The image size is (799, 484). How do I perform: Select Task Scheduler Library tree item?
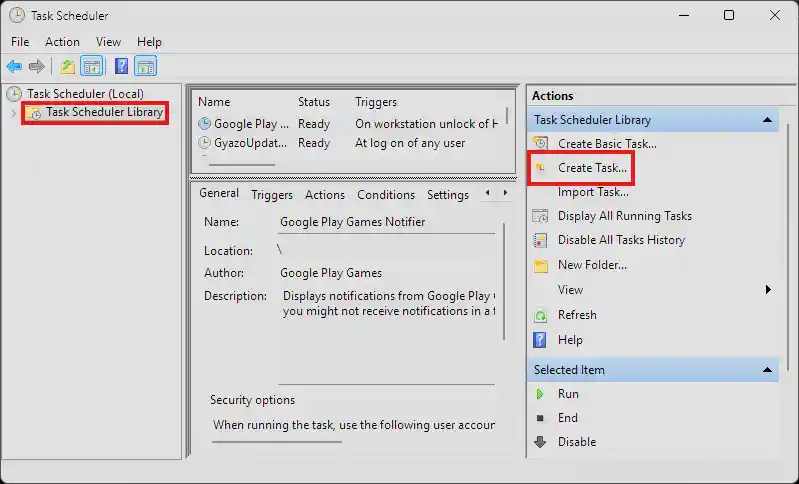click(104, 112)
